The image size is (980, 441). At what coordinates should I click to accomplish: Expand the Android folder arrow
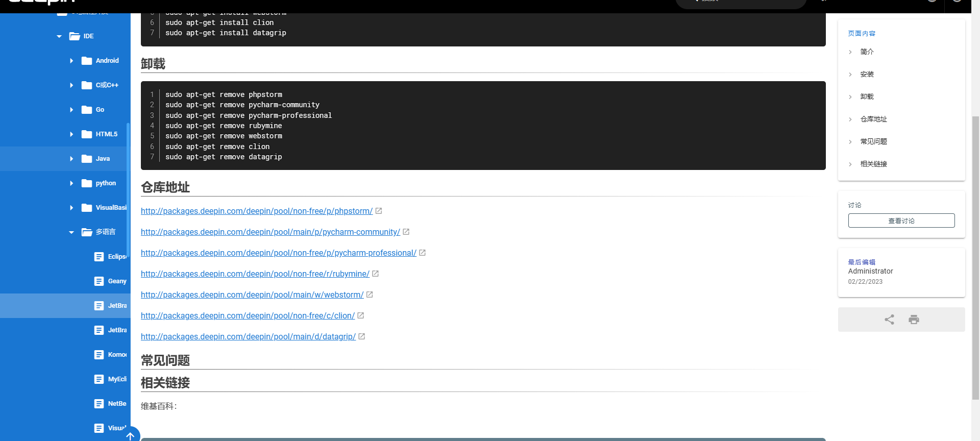[x=71, y=61]
